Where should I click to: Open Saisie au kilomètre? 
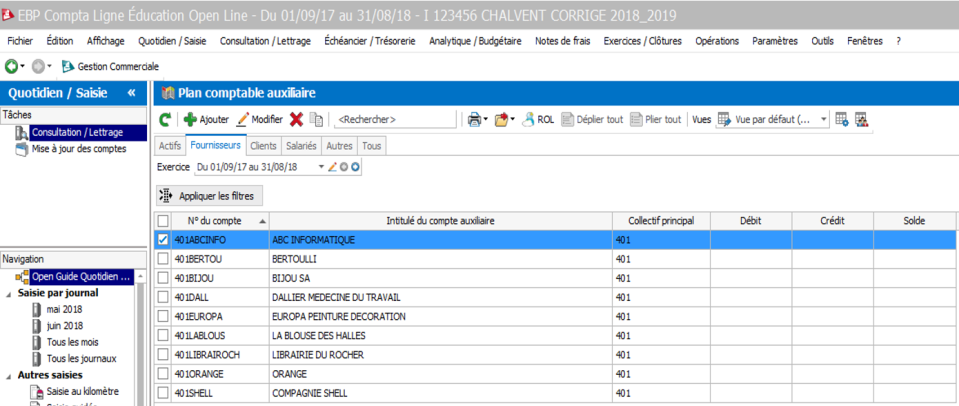tap(82, 391)
